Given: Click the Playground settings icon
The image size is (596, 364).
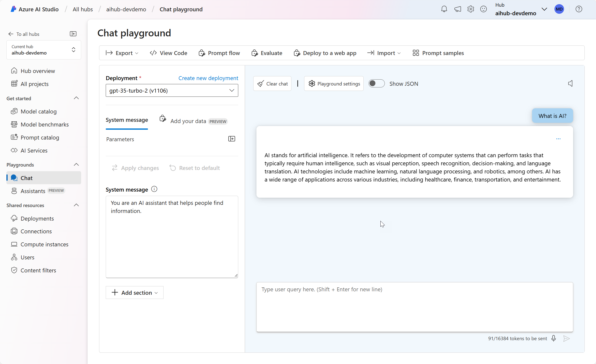Looking at the screenshot, I should [312, 84].
